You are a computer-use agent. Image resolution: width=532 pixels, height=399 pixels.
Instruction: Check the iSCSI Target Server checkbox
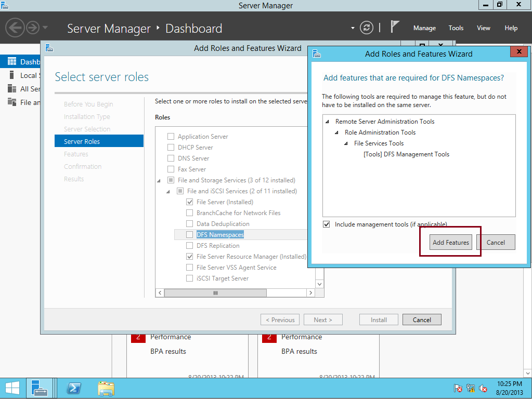click(x=189, y=278)
